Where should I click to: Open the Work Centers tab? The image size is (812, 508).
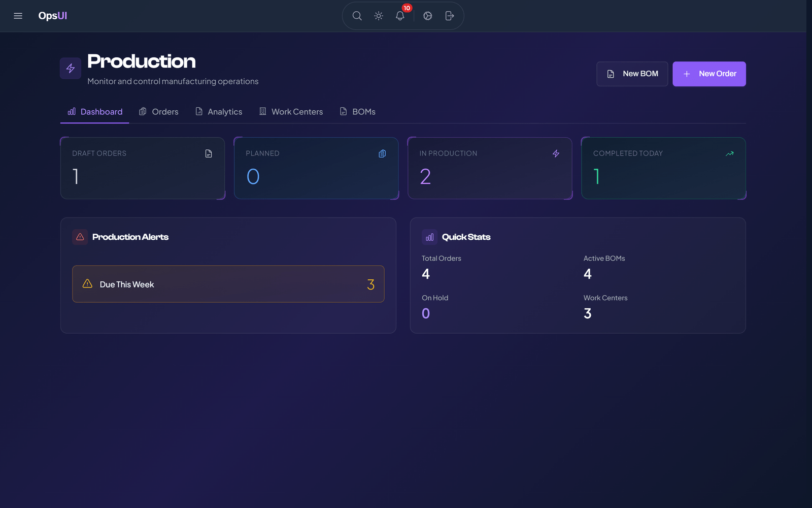tap(291, 112)
